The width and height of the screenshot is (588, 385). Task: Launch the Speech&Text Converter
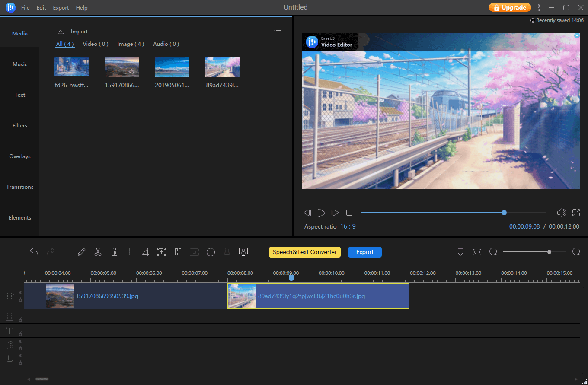(x=304, y=252)
